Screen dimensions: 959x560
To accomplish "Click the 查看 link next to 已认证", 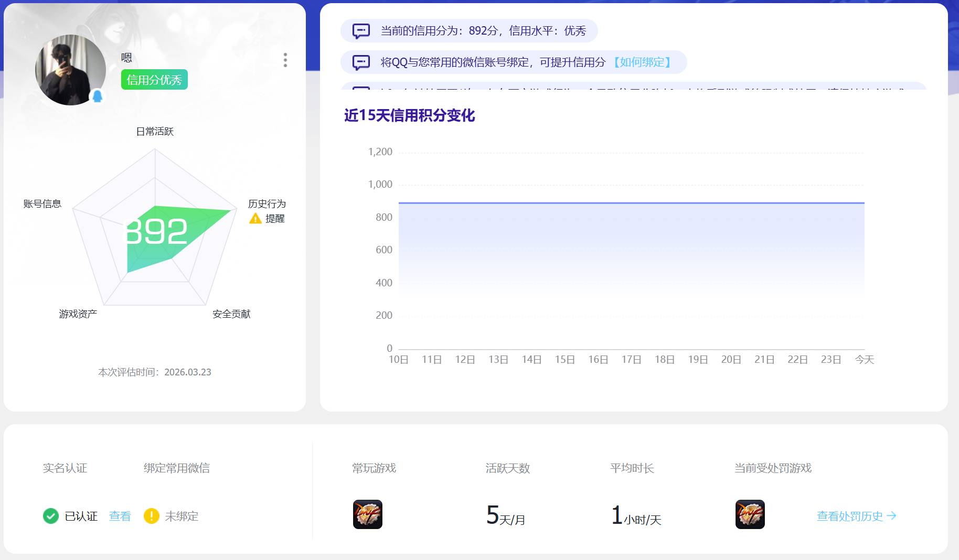I will click(x=119, y=516).
